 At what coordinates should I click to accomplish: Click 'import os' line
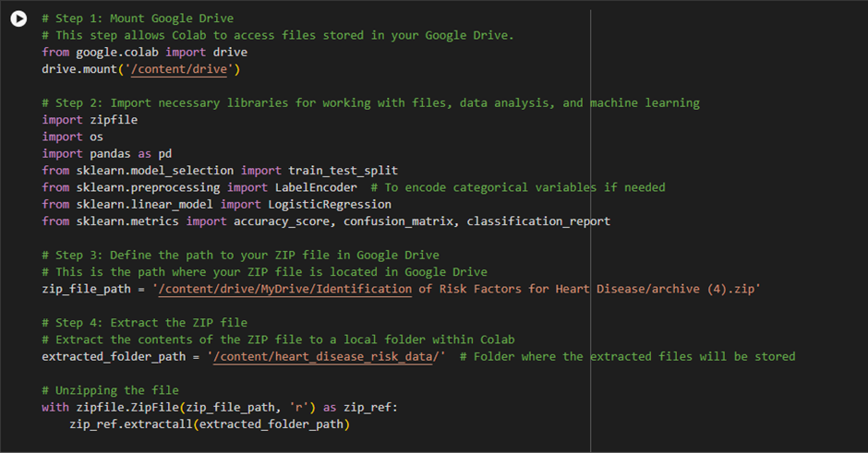[x=73, y=137]
